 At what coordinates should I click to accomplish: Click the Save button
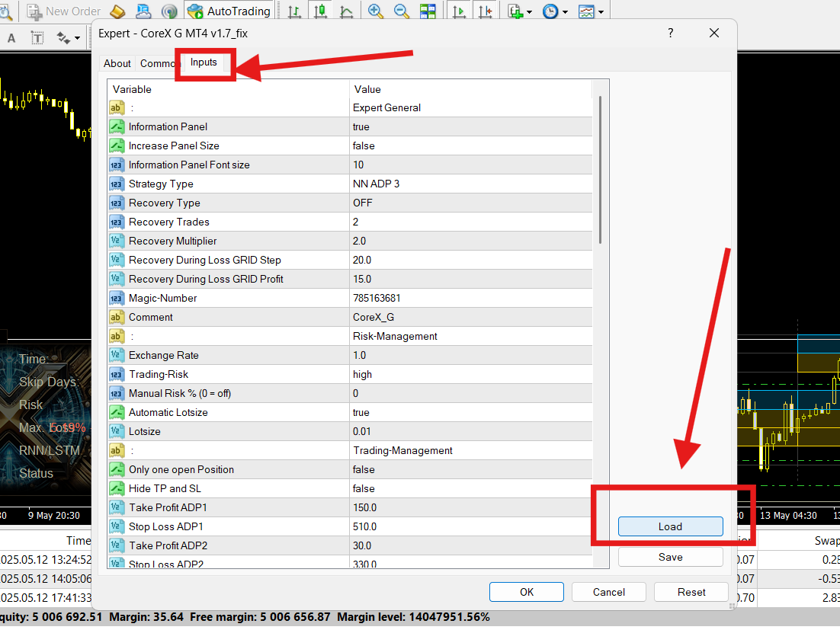click(670, 557)
